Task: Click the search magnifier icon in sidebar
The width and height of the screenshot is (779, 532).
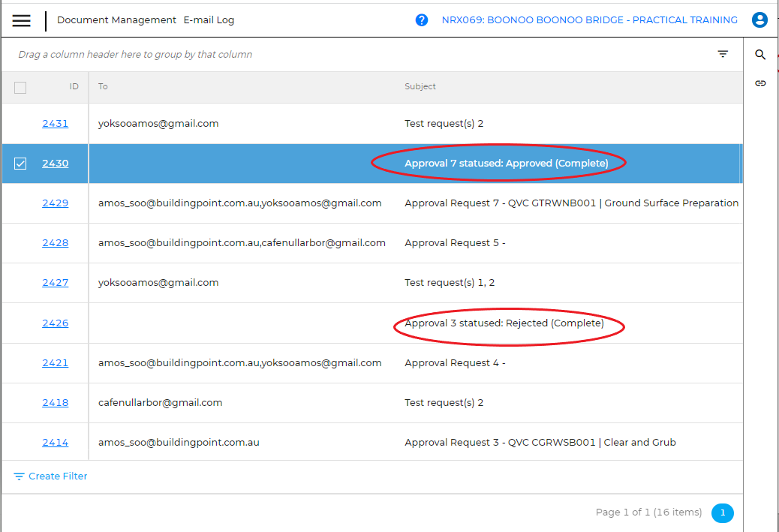Action: pyautogui.click(x=760, y=55)
